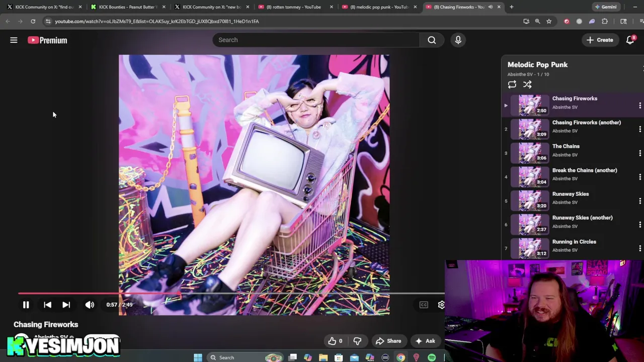644x362 pixels.
Task: Like the Chasing Fireworks video
Action: click(336, 341)
